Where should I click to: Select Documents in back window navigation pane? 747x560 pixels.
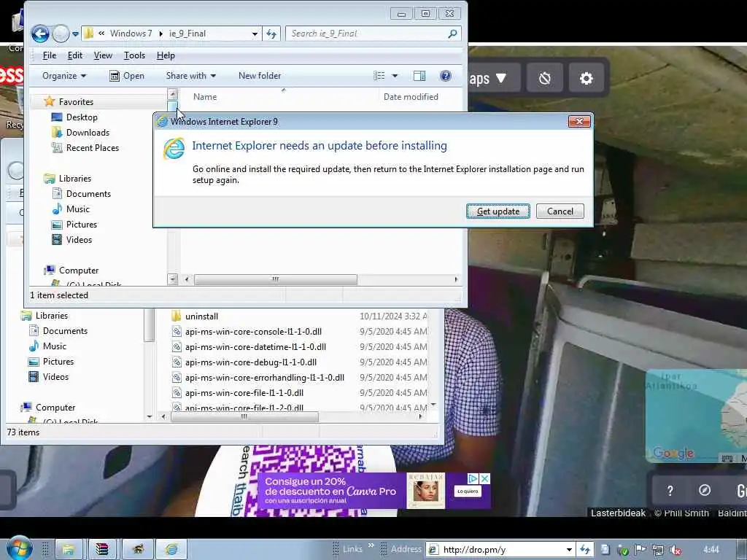65,331
